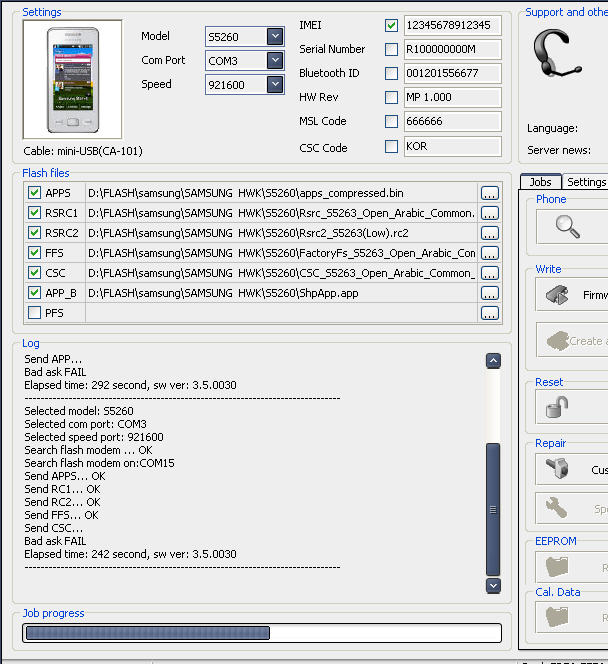Click the log scrollbar thumb

[x=493, y=509]
